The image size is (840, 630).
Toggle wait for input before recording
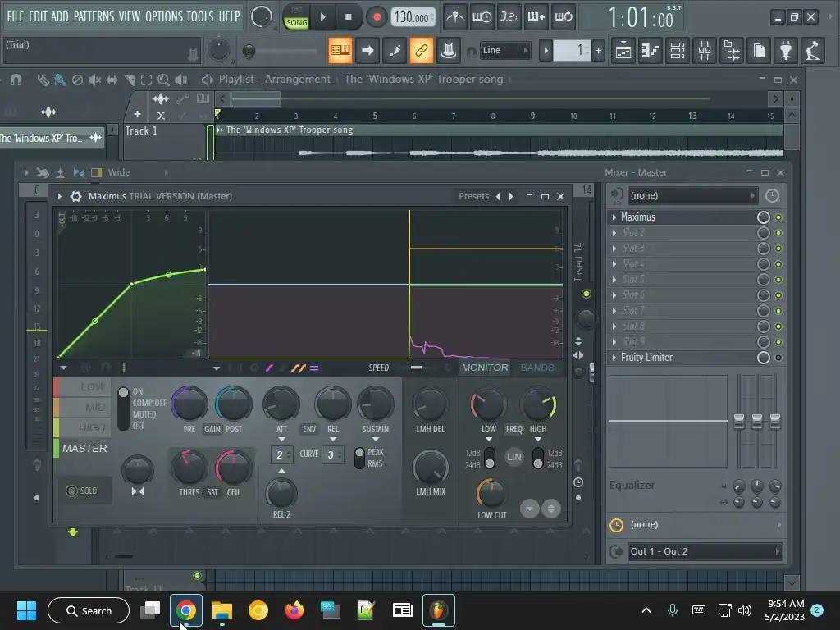point(482,17)
